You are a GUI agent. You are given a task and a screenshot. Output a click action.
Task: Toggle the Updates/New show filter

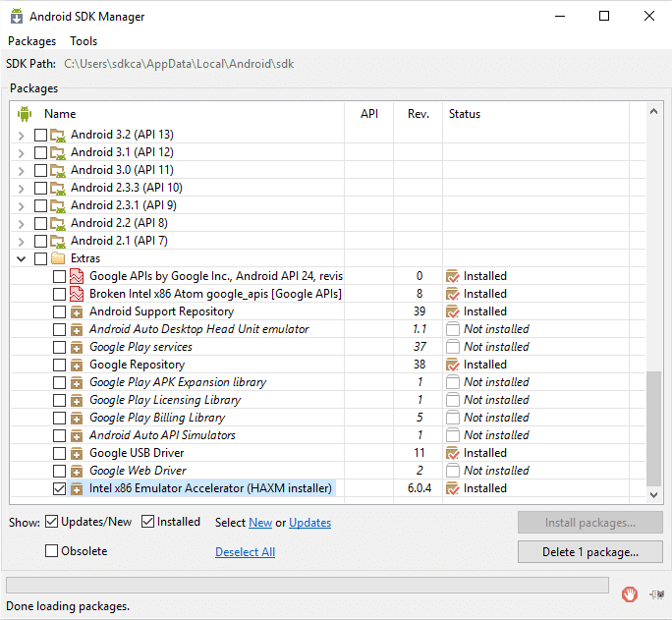(51, 522)
